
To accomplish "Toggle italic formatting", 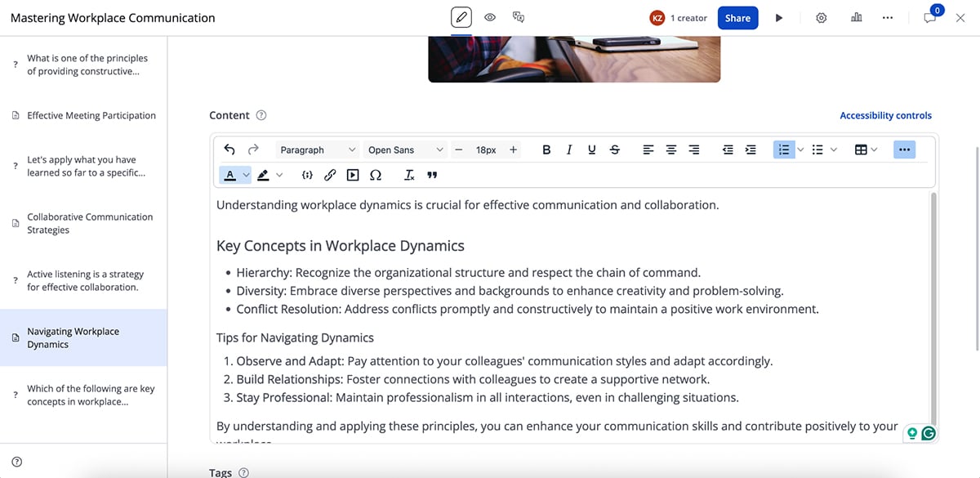I will pyautogui.click(x=568, y=149).
